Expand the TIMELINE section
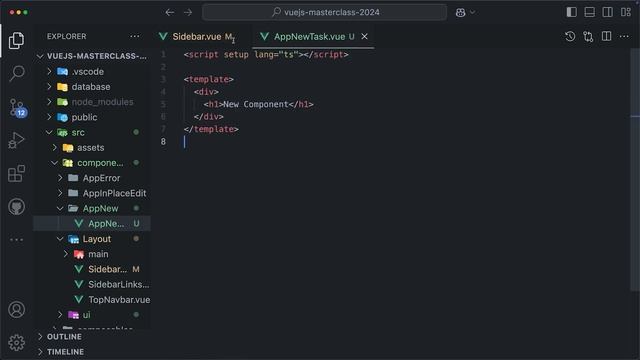The width and height of the screenshot is (640, 360). pos(92,352)
